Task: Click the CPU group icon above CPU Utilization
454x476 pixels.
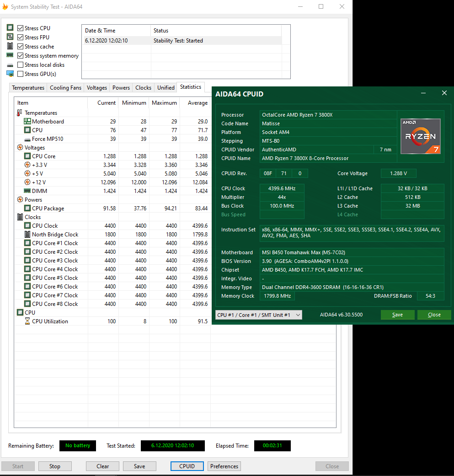Action: [x=20, y=312]
